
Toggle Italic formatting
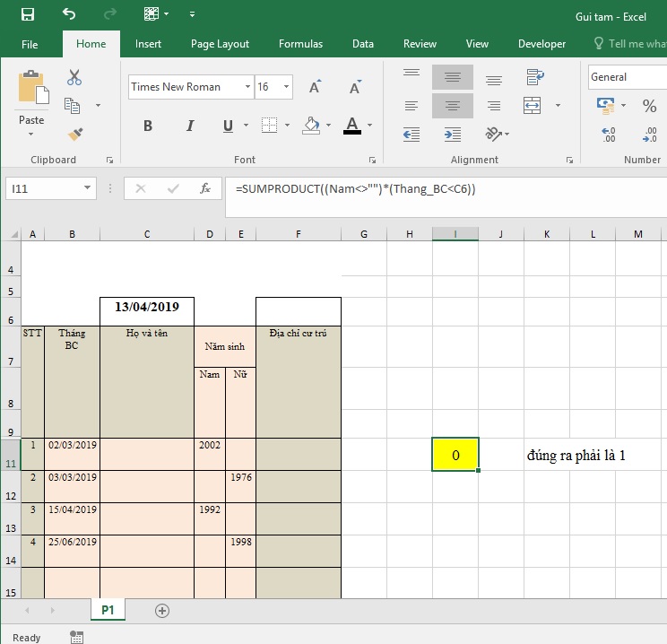click(x=189, y=126)
